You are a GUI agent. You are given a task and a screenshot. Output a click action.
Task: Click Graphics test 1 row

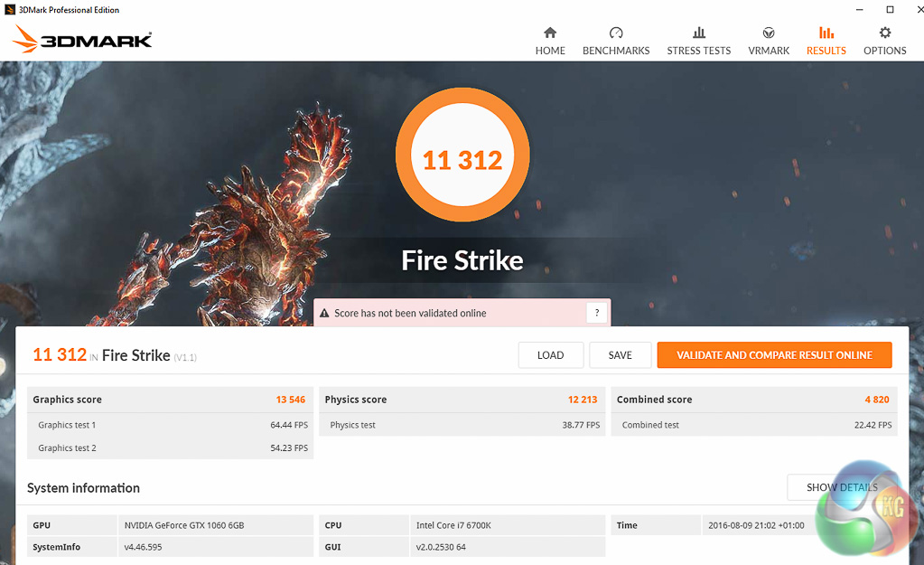(x=171, y=425)
